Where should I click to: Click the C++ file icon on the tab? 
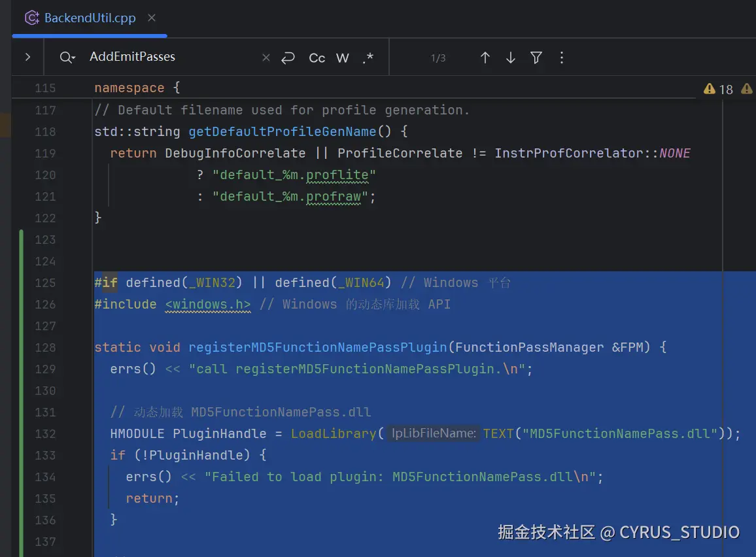31,18
